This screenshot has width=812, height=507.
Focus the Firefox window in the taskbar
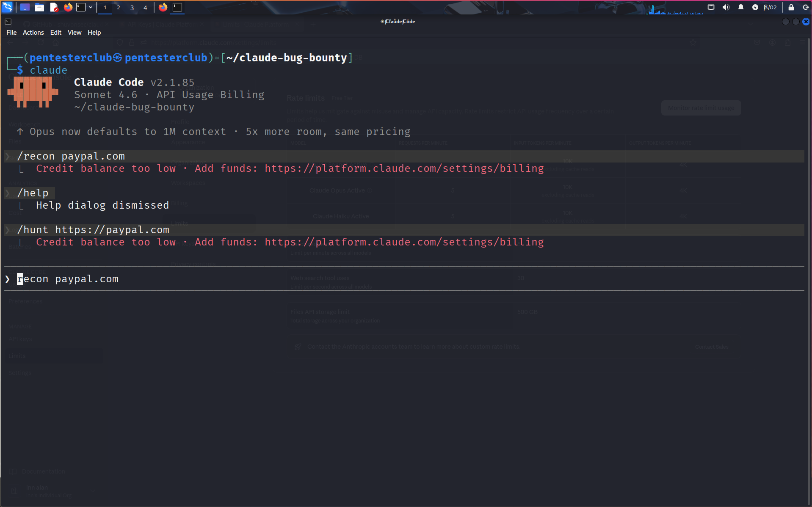(x=163, y=7)
